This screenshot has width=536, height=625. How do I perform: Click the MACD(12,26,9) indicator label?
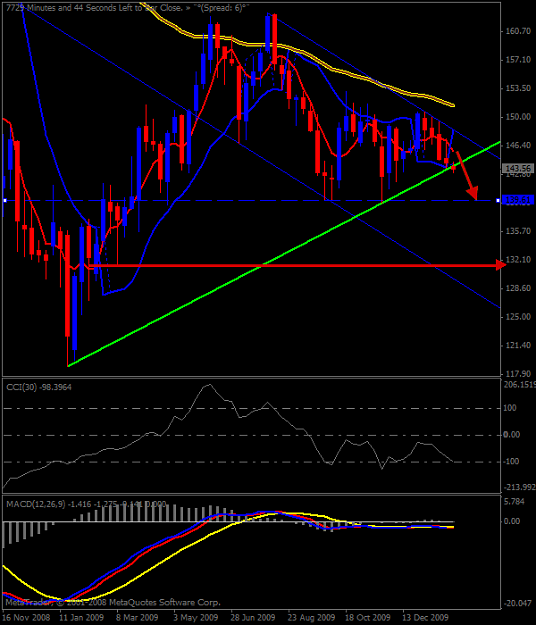(x=86, y=504)
